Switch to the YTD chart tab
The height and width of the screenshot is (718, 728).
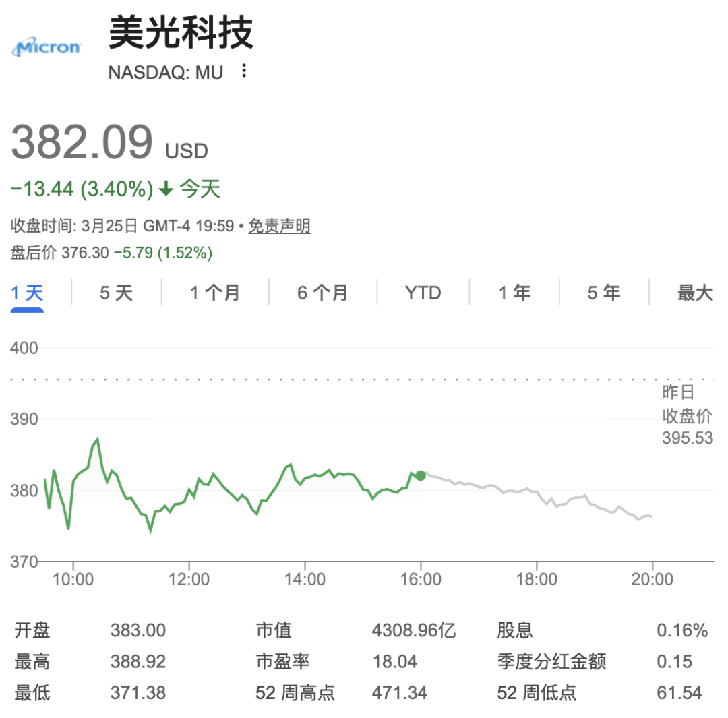tap(423, 293)
